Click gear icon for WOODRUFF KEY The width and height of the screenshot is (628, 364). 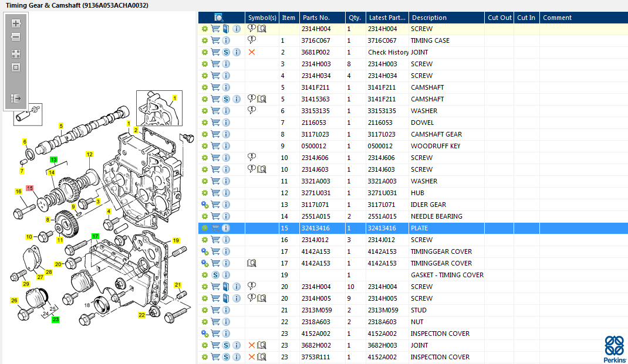pyautogui.click(x=205, y=146)
